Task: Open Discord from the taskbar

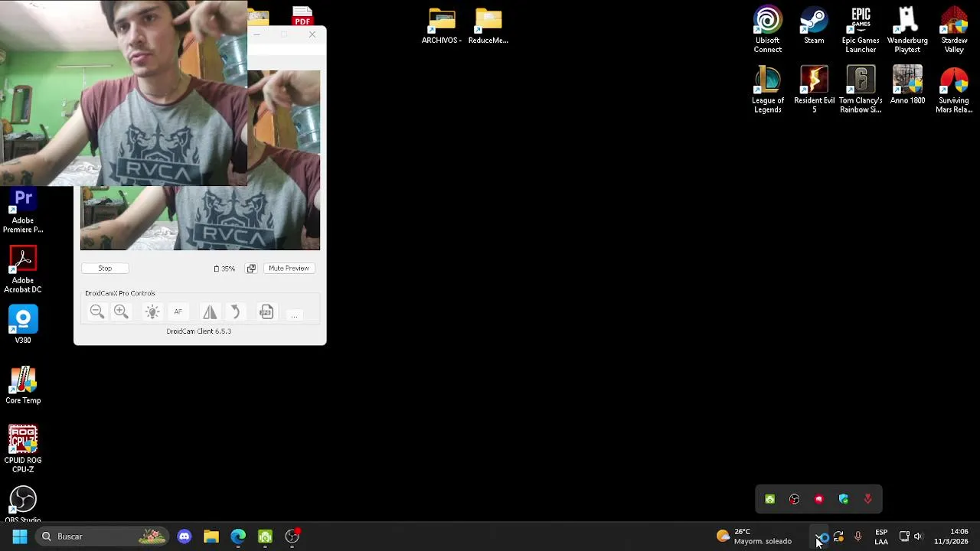Action: 184,536
